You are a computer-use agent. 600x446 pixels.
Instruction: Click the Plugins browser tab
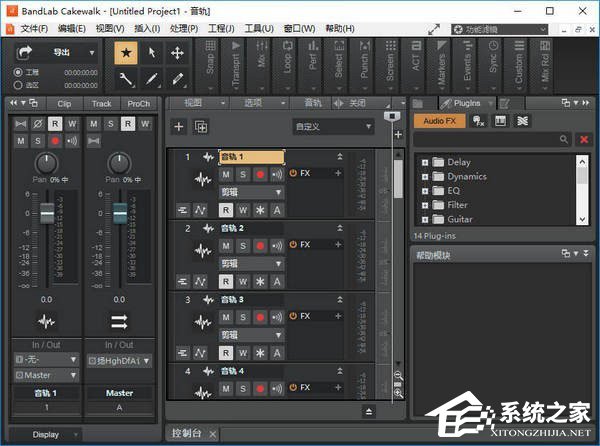(466, 103)
